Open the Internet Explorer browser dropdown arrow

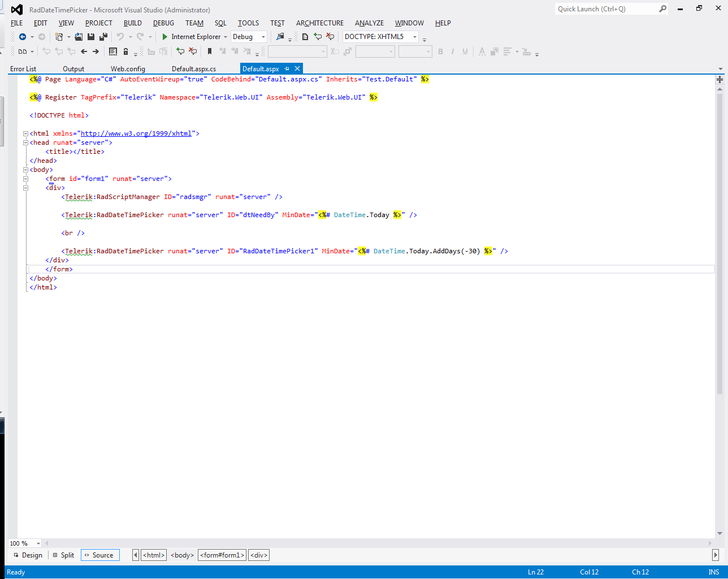click(x=226, y=37)
